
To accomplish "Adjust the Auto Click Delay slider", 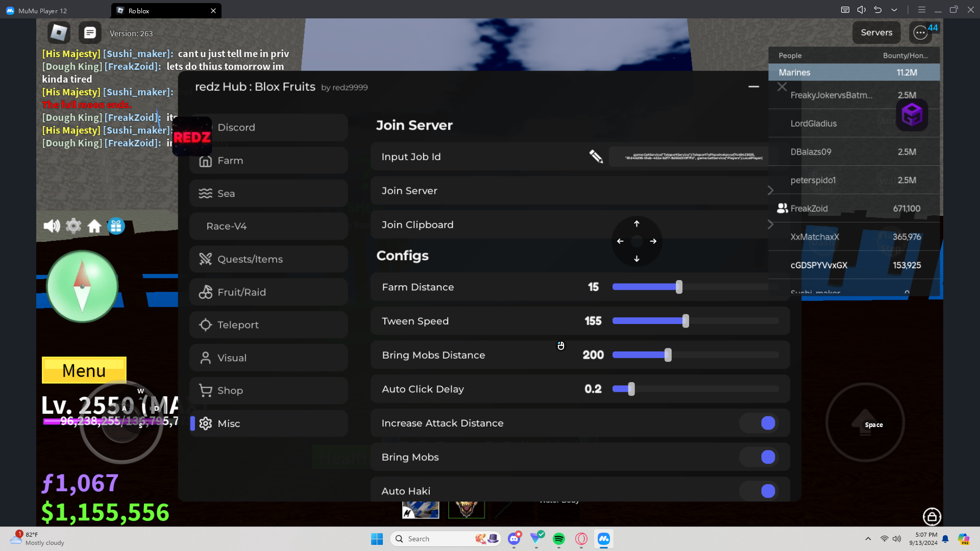I will coord(695,389).
